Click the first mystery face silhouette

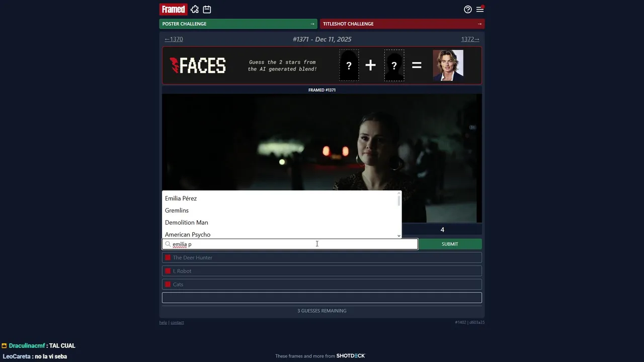pyautogui.click(x=349, y=65)
